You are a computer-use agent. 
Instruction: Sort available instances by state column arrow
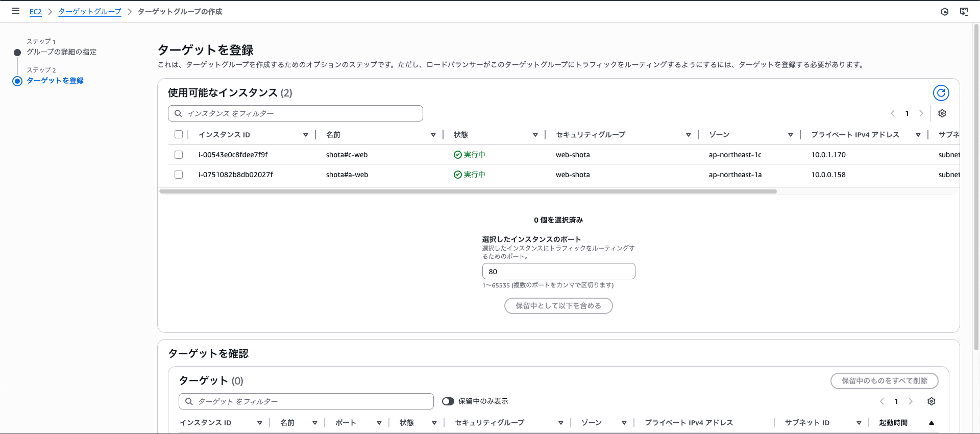pyautogui.click(x=535, y=135)
